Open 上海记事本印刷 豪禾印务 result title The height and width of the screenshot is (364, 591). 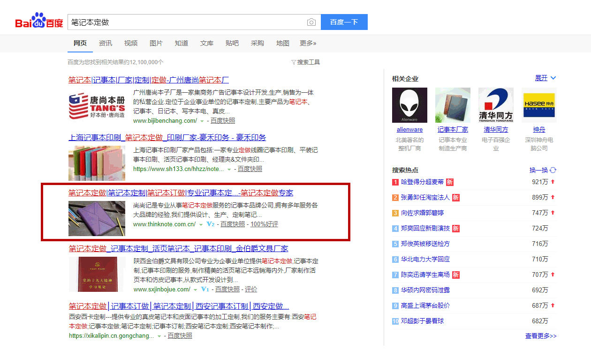point(167,137)
